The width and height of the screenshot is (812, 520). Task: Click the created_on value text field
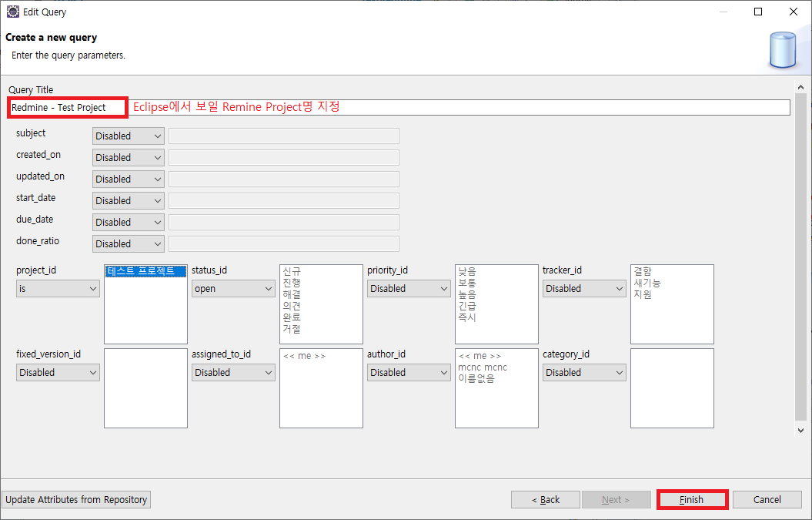coord(284,158)
